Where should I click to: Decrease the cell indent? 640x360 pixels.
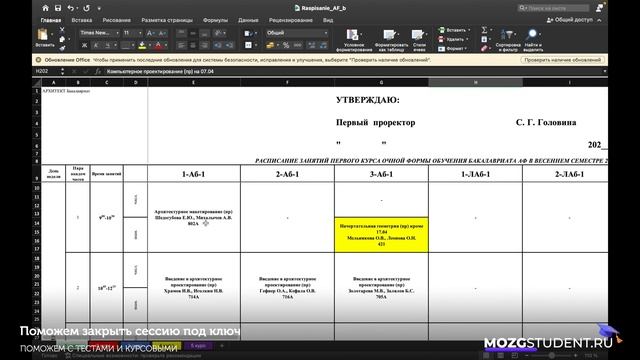pyautogui.click(x=218, y=45)
